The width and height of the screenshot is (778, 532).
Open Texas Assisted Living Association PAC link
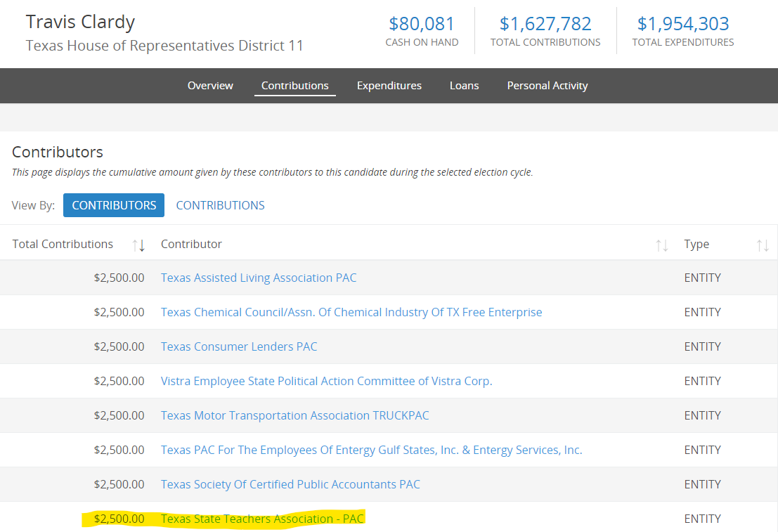point(259,278)
